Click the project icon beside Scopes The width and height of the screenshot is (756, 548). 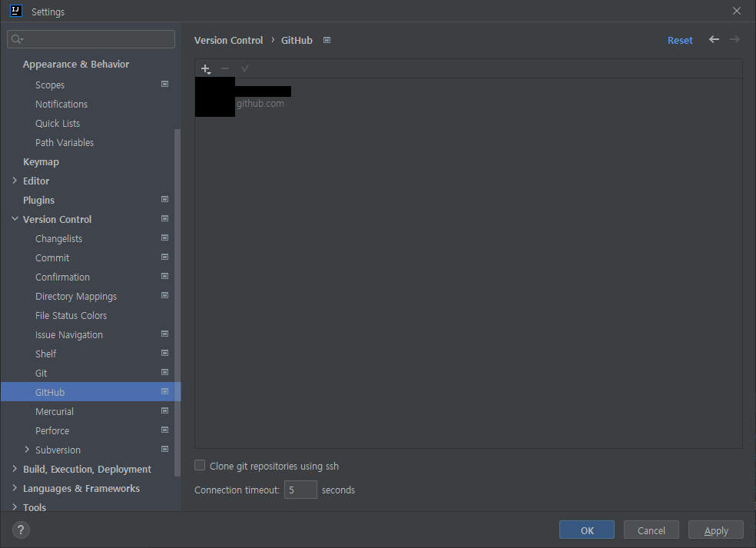pos(164,84)
